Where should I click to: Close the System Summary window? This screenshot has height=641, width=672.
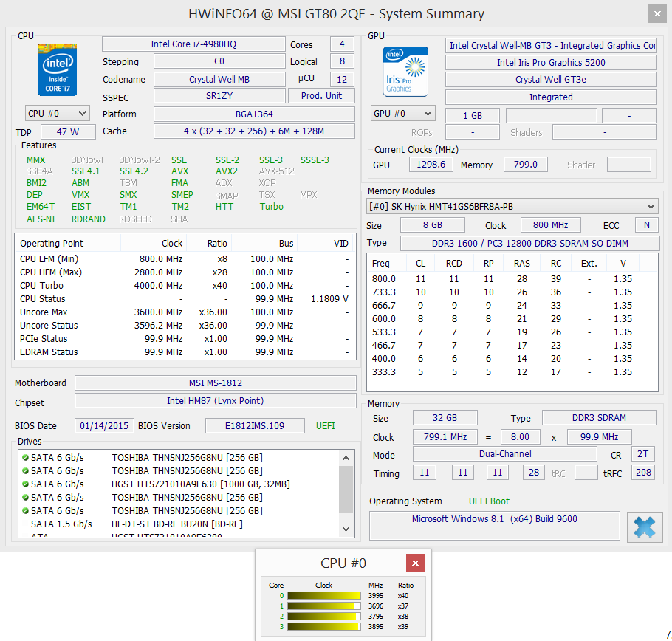[x=657, y=14]
